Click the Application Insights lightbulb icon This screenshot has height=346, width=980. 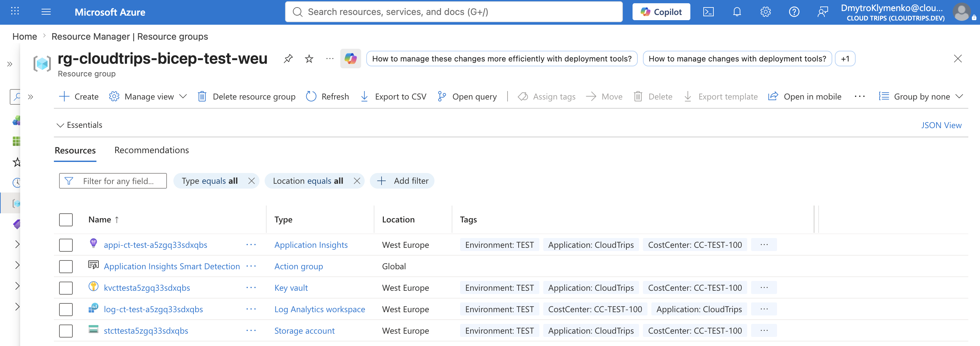tap(93, 243)
